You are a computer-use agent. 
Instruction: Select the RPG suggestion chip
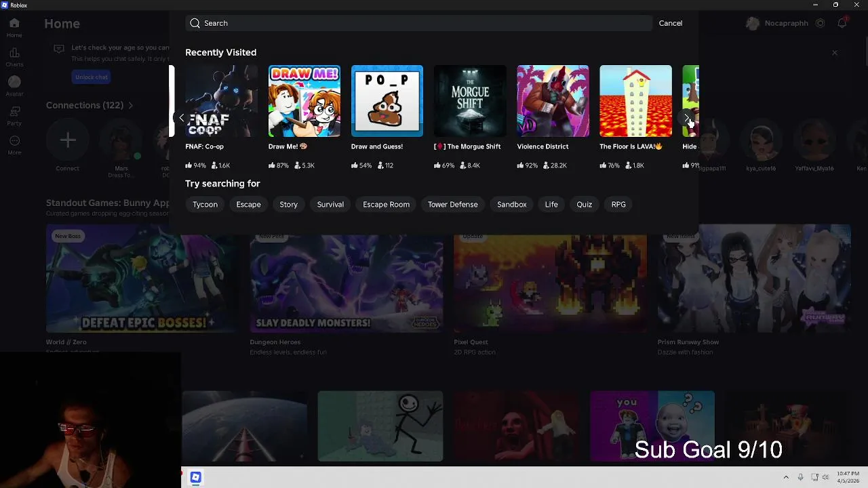pos(618,204)
